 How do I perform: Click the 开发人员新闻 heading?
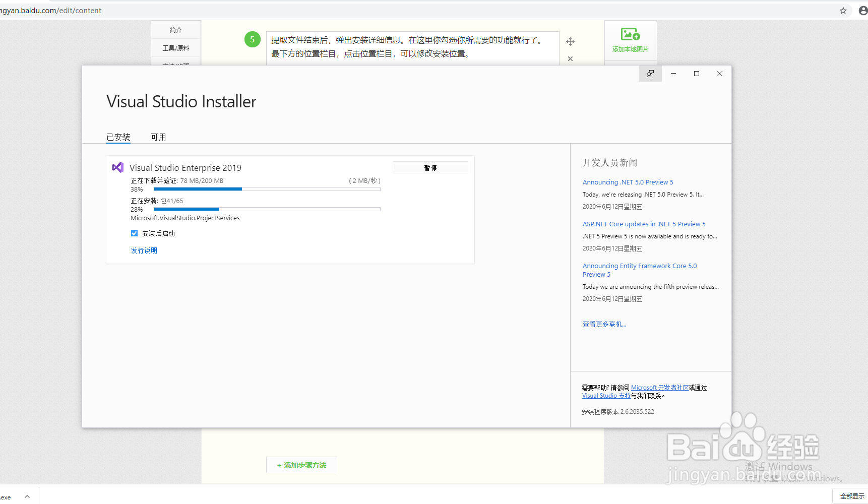[x=610, y=163]
